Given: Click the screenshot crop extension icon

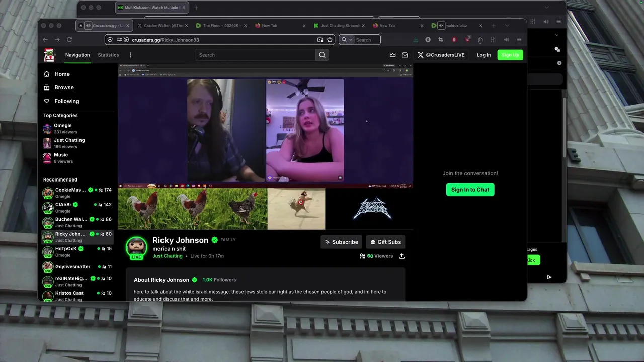Looking at the screenshot, I should click(x=441, y=40).
